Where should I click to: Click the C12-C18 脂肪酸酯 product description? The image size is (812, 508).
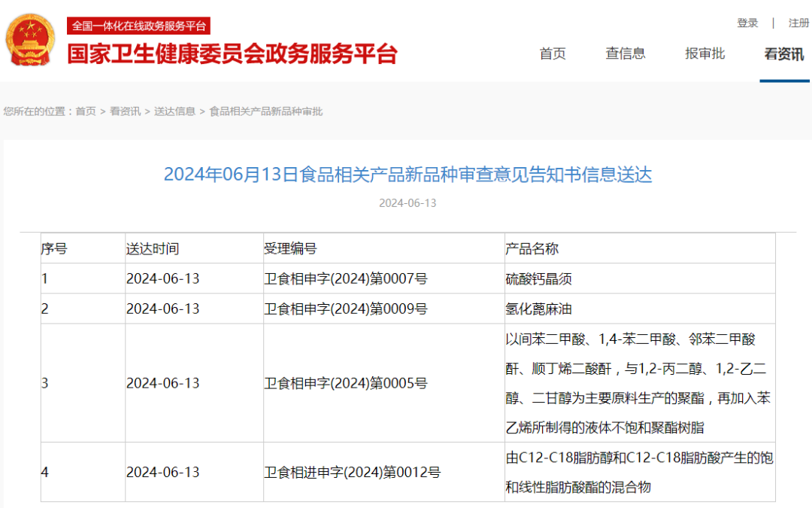[638, 472]
